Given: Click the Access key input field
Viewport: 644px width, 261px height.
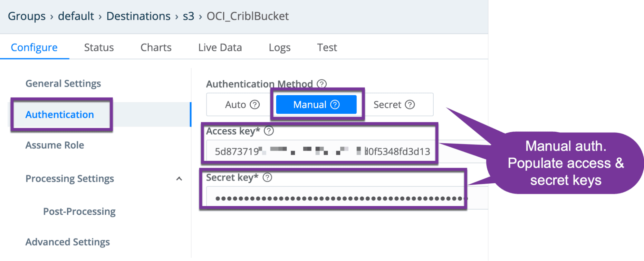Looking at the screenshot, I should (322, 151).
